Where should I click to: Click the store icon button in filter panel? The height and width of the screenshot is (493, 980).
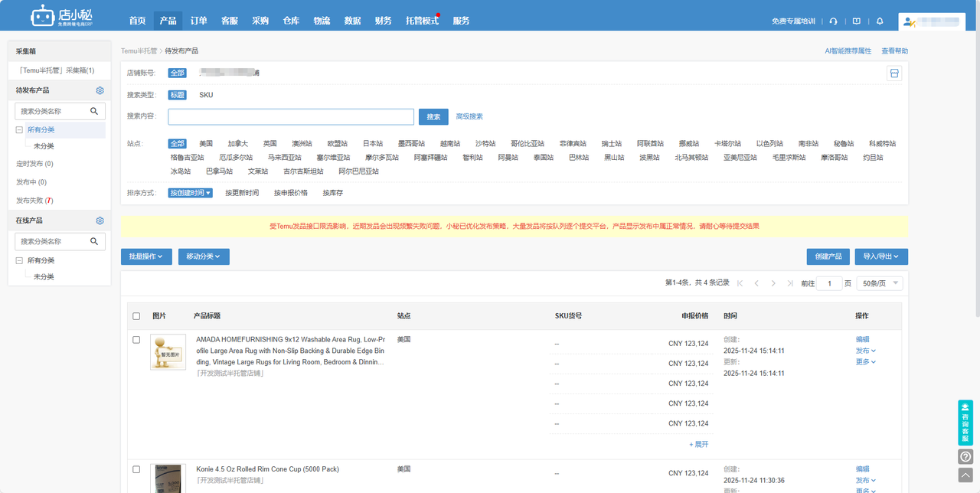pos(893,73)
